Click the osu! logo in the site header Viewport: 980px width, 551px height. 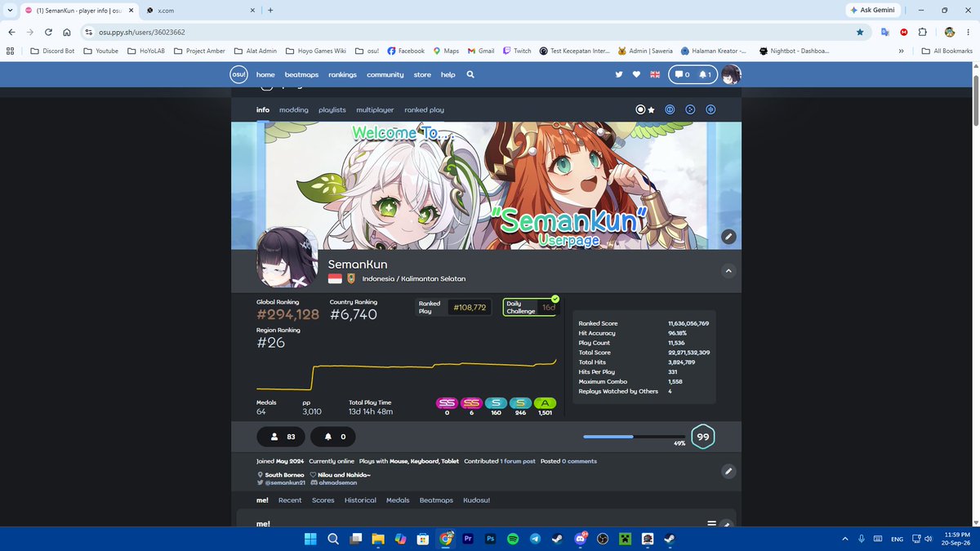pos(238,74)
